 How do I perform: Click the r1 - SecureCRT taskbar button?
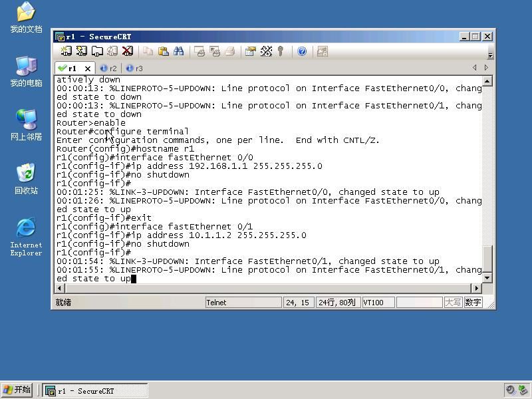[95, 390]
